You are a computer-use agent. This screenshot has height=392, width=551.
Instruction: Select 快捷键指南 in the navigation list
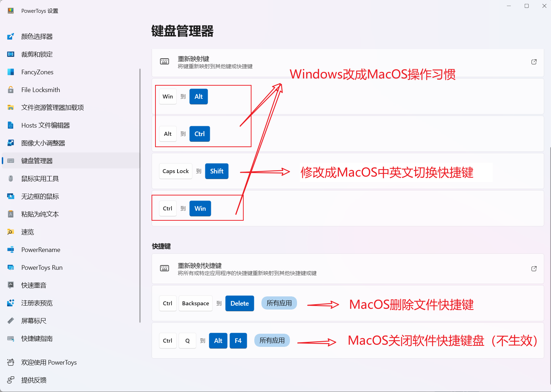[x=71, y=338]
